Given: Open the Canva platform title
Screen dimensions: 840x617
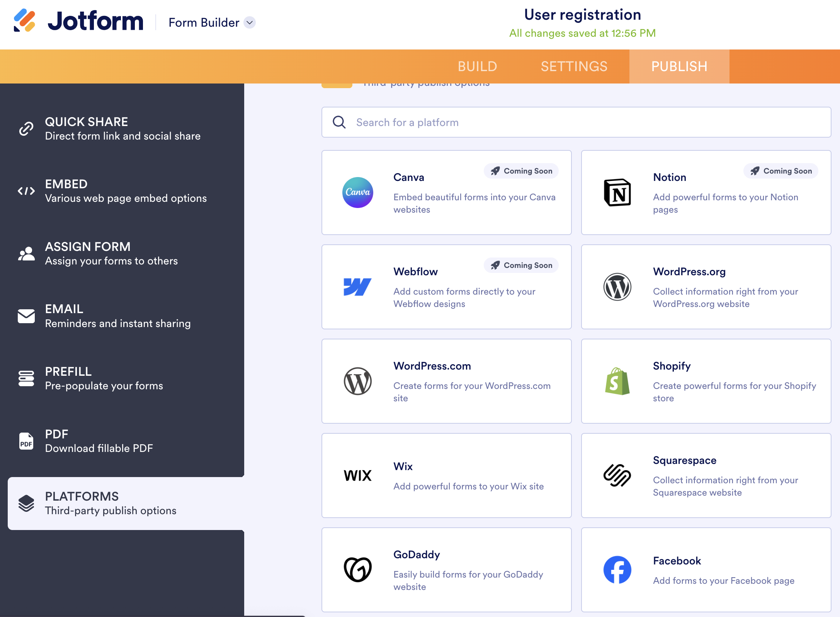Looking at the screenshot, I should pyautogui.click(x=409, y=177).
